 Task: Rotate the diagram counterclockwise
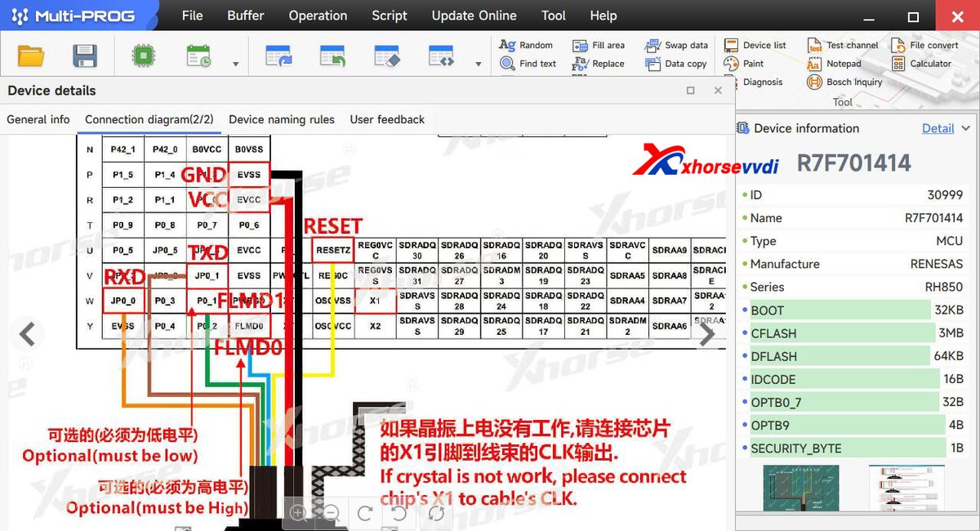point(399,513)
